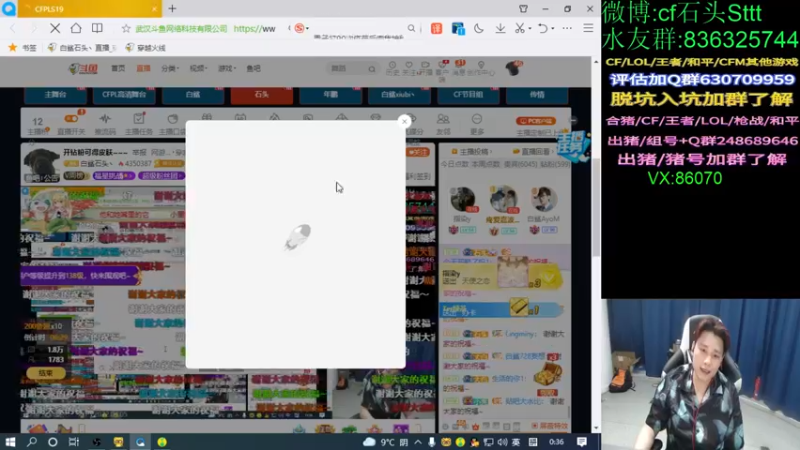
Task: Expand the 分类 nav dropdown
Action: 170,68
